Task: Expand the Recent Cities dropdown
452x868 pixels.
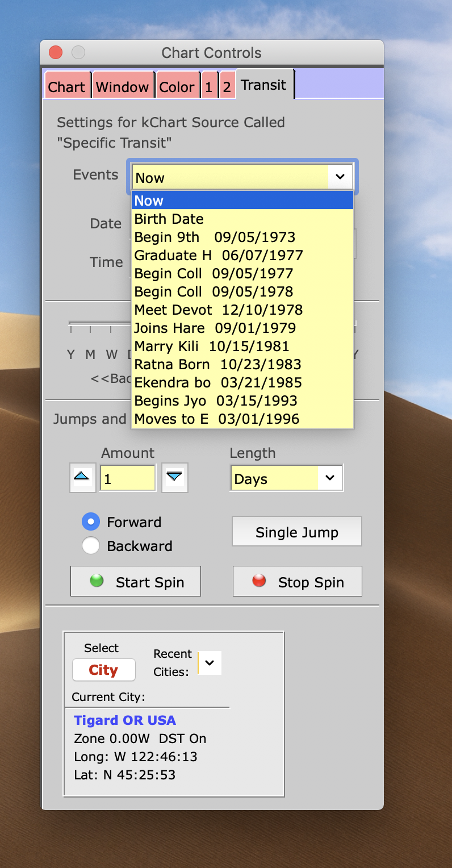Action: point(210,663)
